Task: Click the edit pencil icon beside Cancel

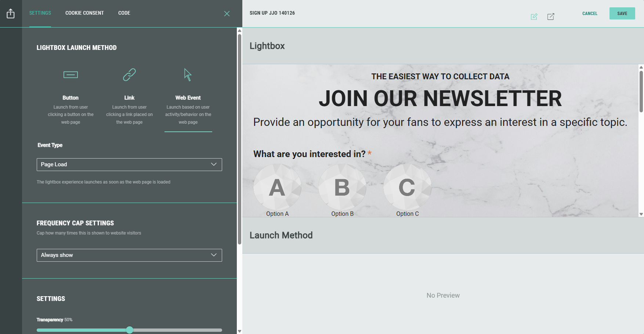Action: (x=534, y=17)
